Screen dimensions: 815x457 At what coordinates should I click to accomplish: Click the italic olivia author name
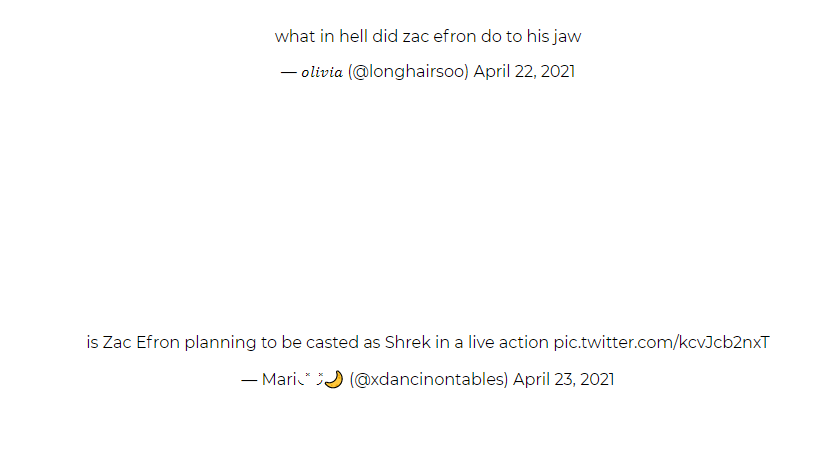322,72
